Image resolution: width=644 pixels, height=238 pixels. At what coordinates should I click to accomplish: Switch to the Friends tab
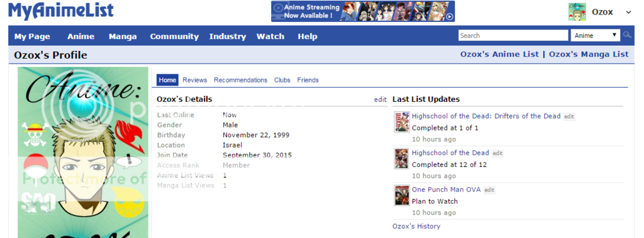tap(308, 80)
